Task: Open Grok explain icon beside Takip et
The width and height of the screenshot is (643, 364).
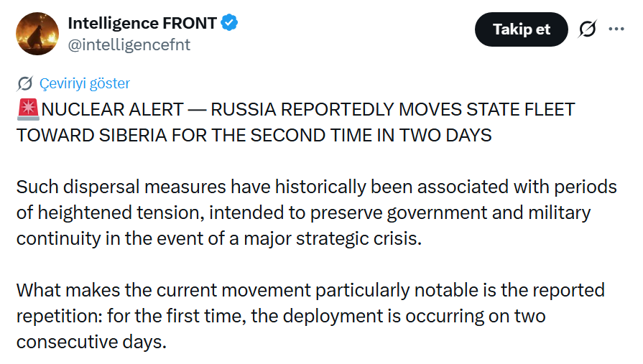Action: tap(587, 29)
